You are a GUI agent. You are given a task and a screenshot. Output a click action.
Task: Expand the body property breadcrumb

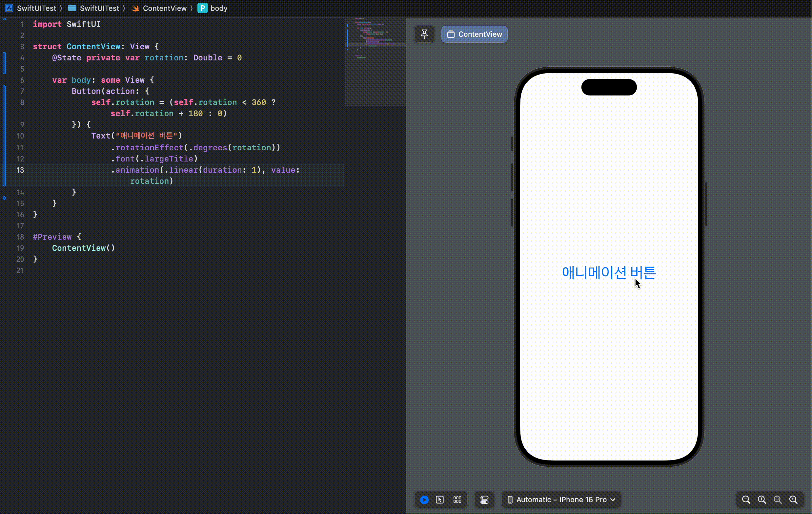point(218,8)
